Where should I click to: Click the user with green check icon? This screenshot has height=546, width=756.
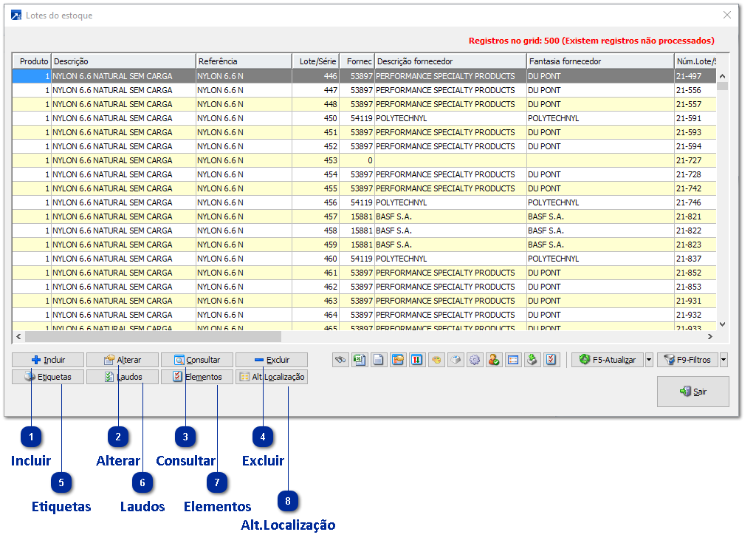coord(494,360)
